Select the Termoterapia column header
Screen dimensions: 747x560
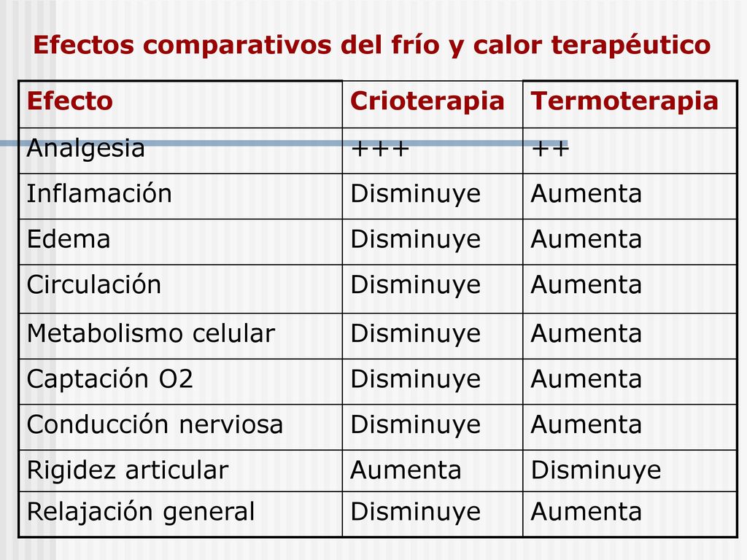click(624, 102)
